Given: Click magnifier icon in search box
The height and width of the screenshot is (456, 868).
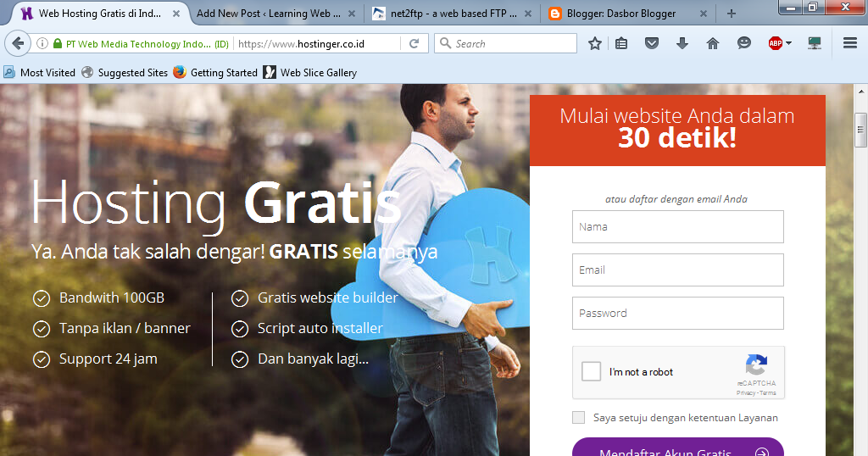Looking at the screenshot, I should 445,43.
